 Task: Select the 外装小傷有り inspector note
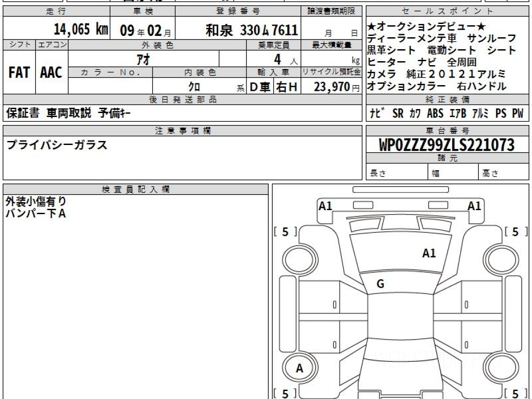(x=36, y=202)
